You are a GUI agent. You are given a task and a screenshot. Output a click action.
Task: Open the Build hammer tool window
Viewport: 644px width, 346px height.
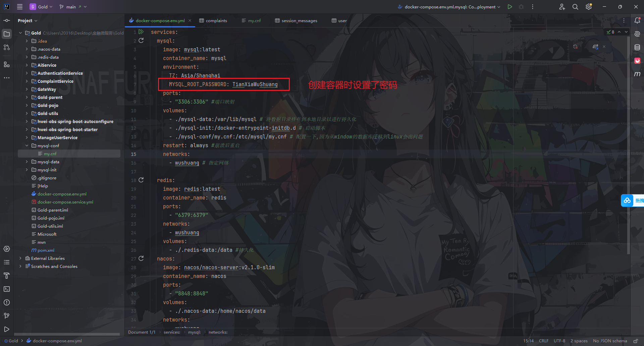[x=7, y=276]
